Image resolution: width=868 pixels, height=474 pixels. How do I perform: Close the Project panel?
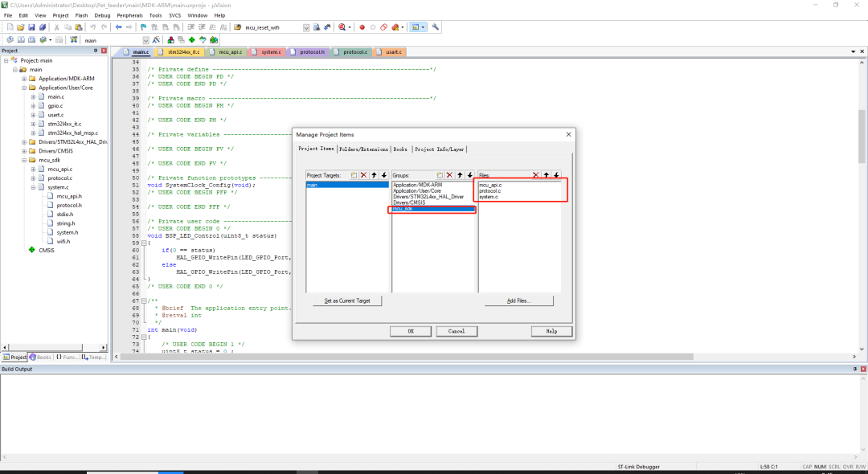[104, 51]
